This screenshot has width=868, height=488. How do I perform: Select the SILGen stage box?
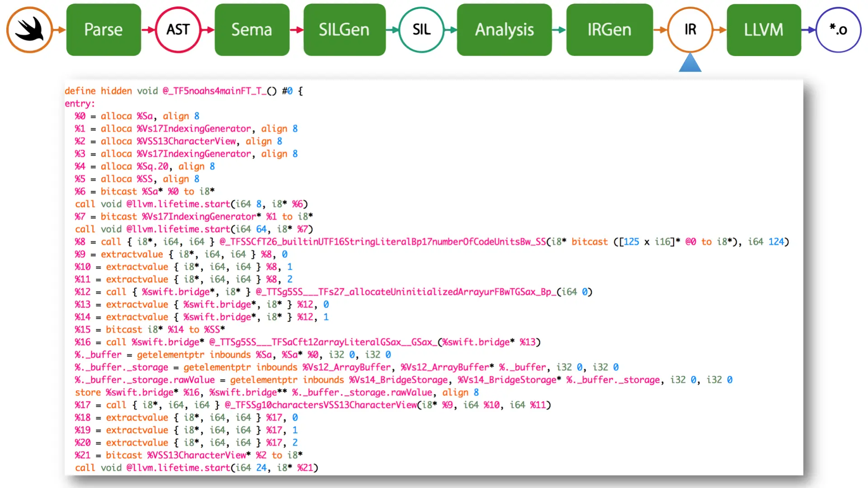point(344,30)
